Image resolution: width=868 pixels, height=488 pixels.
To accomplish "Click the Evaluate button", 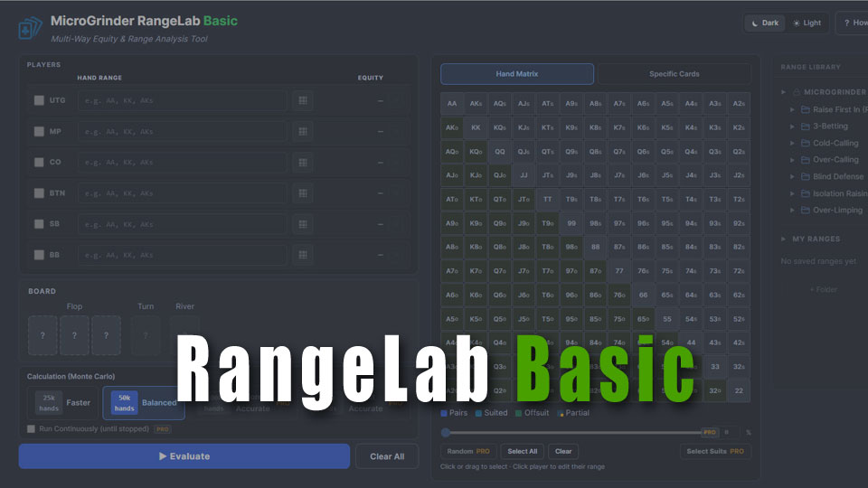I will [x=184, y=456].
